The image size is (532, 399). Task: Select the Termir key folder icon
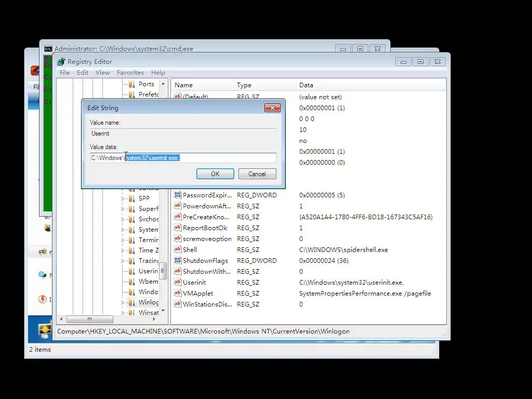pos(131,240)
